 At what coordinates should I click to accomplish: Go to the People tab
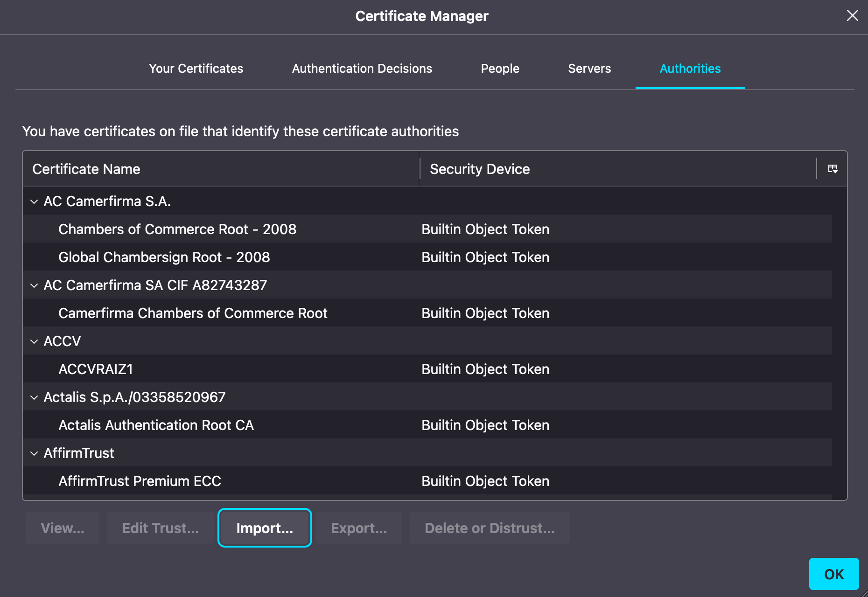tap(500, 69)
